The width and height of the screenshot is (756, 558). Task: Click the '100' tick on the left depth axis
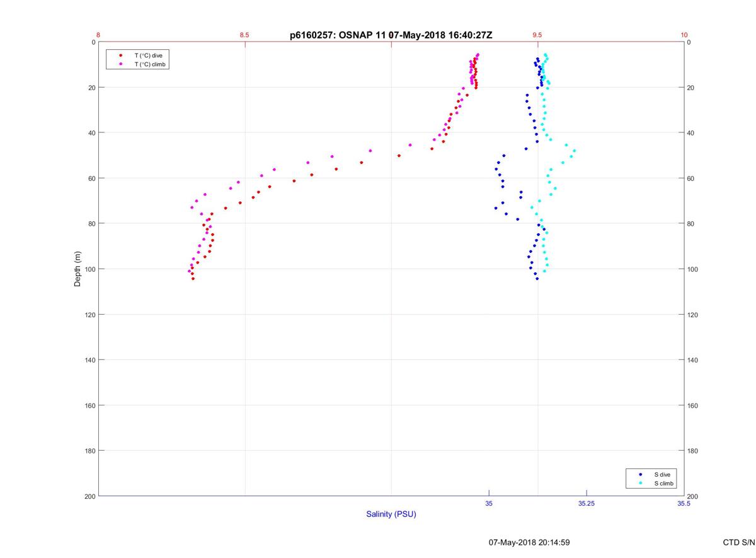pos(89,269)
